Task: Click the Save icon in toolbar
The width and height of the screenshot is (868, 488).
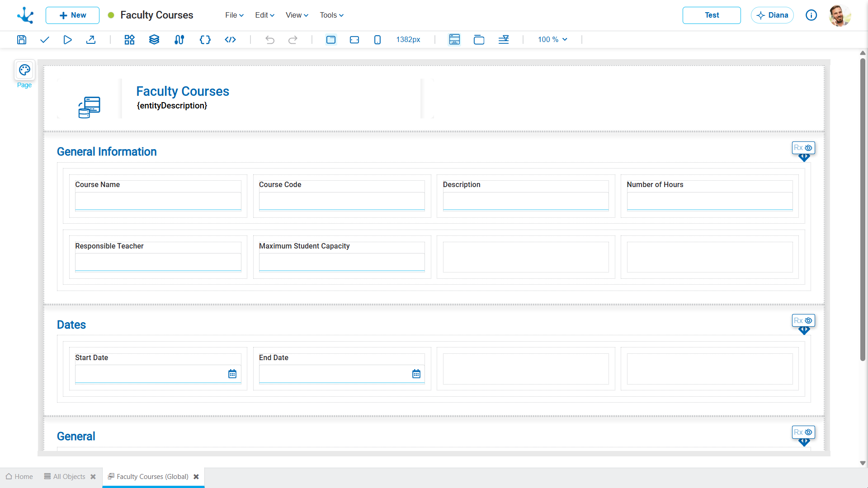Action: pos(21,40)
